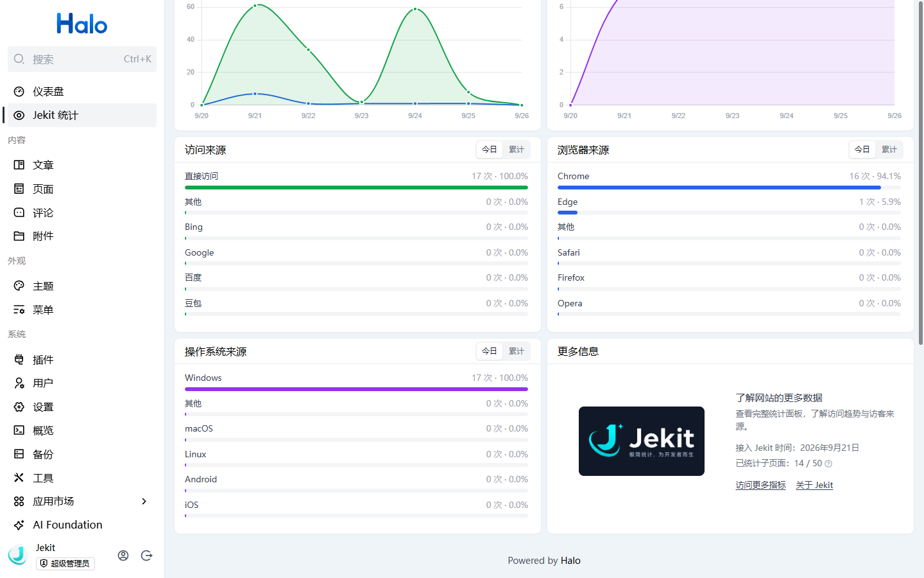Screen dimensions: 924x578
Task: Click the 豆包 source row label
Action: pyautogui.click(x=193, y=304)
